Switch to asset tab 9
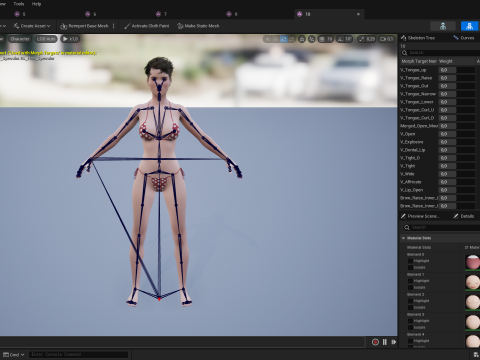This screenshot has height=360, width=480. tap(232, 14)
